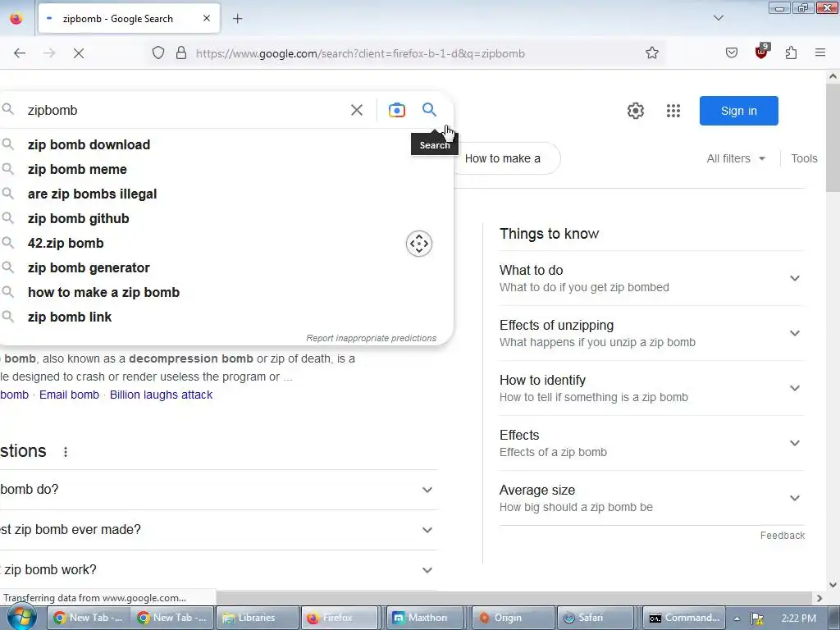Switch to Maxthon in the taskbar
Image resolution: width=840 pixels, height=630 pixels.
click(424, 618)
